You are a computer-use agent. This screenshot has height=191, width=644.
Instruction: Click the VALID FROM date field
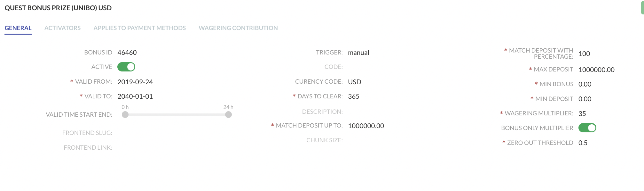(135, 82)
